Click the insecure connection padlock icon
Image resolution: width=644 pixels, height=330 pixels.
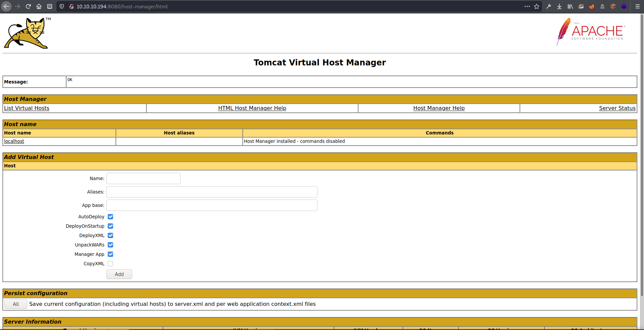click(x=71, y=6)
